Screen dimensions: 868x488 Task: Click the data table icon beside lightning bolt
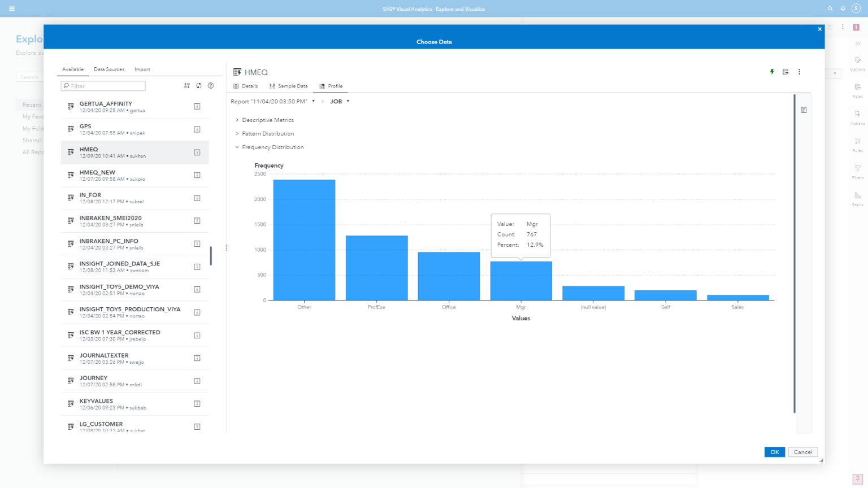point(785,72)
